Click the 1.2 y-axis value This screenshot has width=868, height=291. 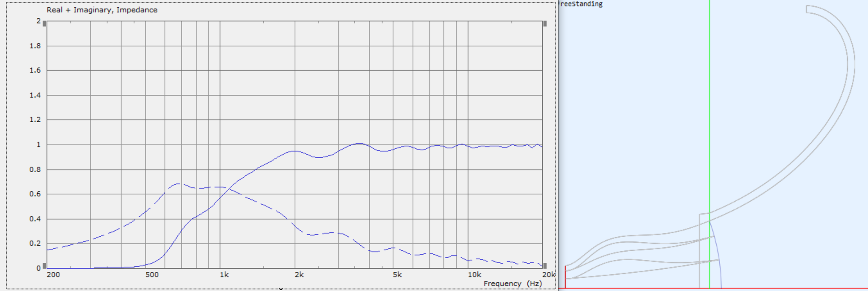pyautogui.click(x=35, y=120)
